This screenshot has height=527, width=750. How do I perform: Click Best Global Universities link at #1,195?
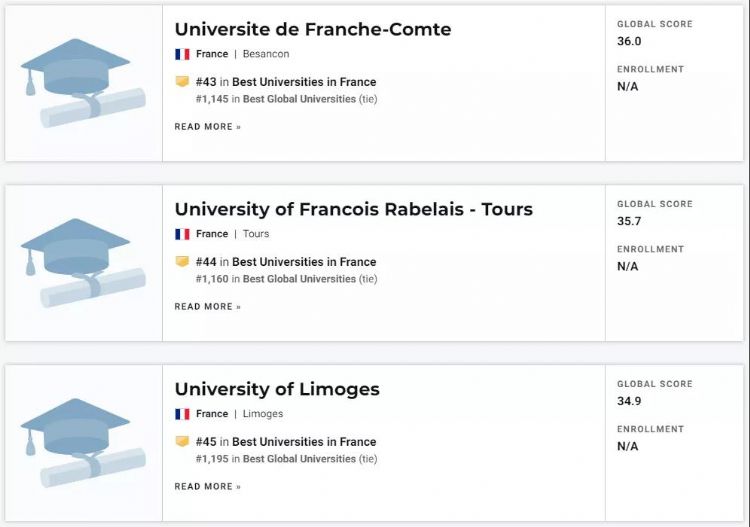click(299, 459)
